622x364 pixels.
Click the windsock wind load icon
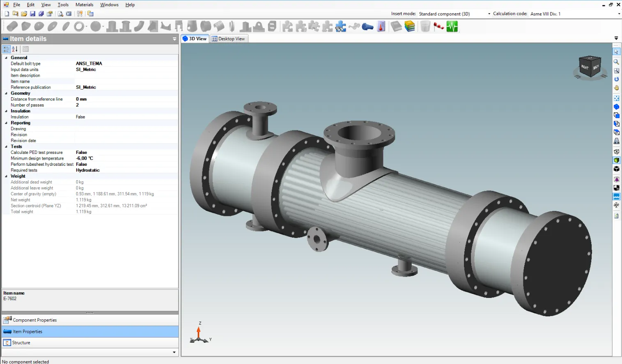pyautogui.click(x=438, y=27)
